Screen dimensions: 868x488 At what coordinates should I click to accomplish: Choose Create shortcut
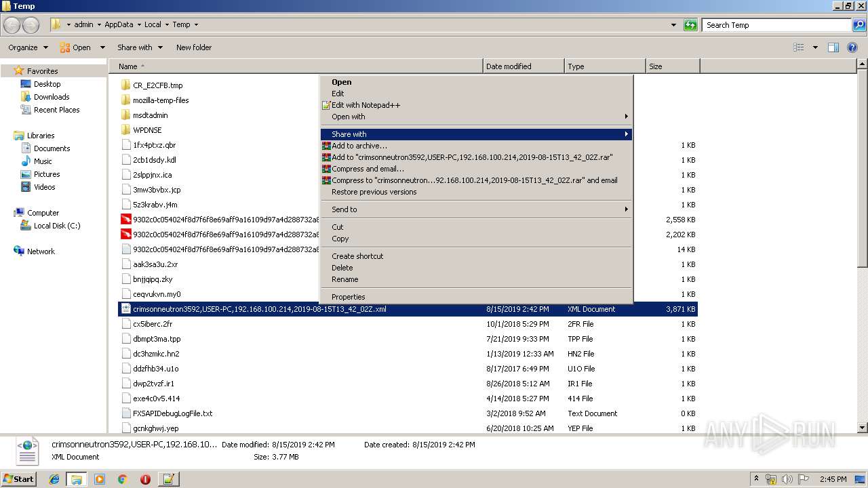476,256
